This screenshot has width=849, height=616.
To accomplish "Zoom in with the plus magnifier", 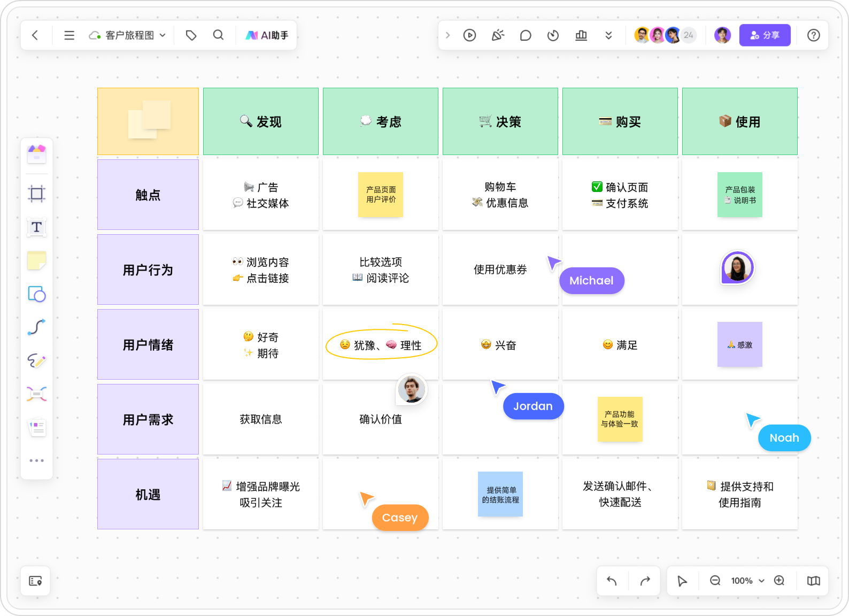I will [779, 581].
